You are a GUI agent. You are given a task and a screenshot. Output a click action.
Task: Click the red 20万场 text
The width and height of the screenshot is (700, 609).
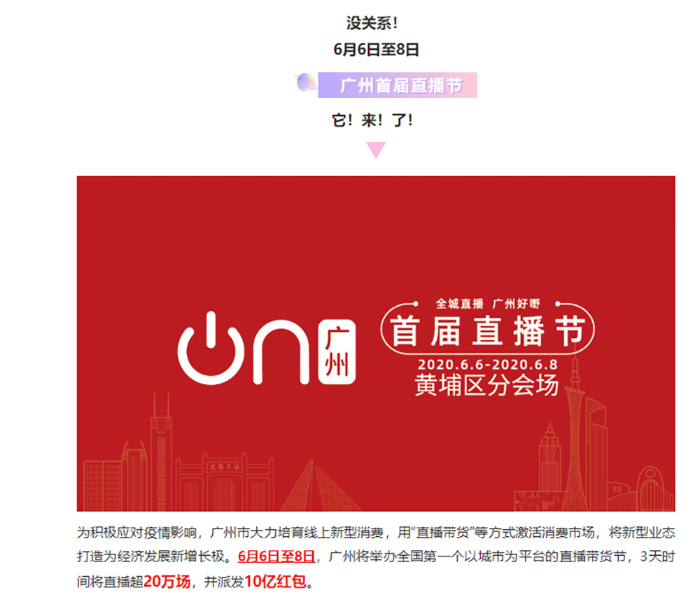click(x=167, y=581)
